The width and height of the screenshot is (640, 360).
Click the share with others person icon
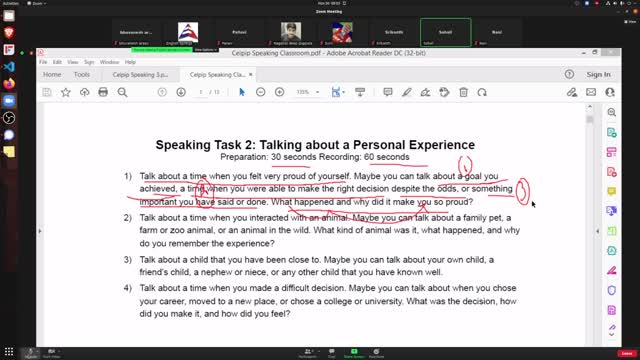tap(610, 92)
